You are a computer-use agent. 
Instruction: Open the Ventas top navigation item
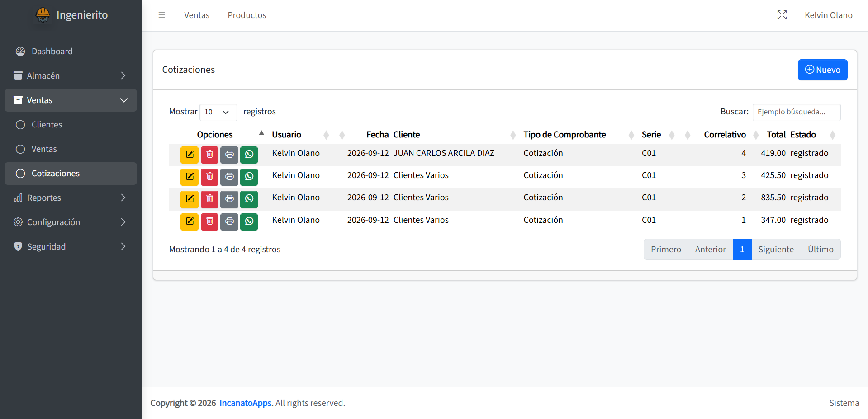pyautogui.click(x=197, y=15)
